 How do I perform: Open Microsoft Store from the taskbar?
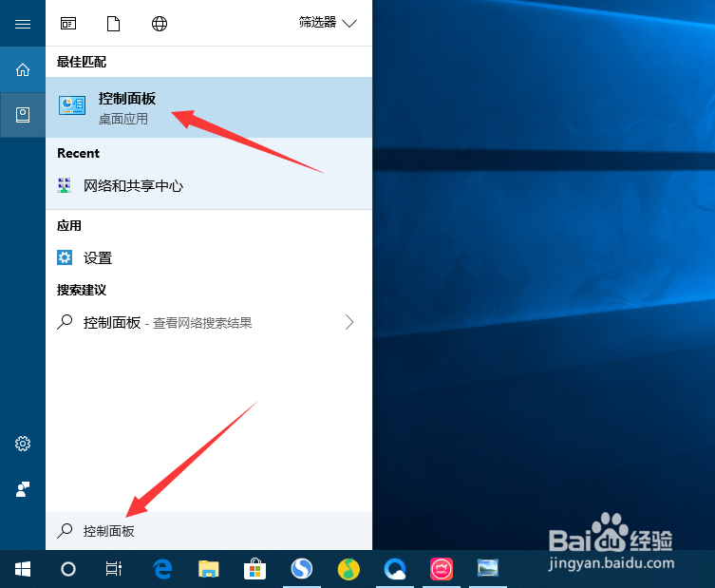pos(254,569)
